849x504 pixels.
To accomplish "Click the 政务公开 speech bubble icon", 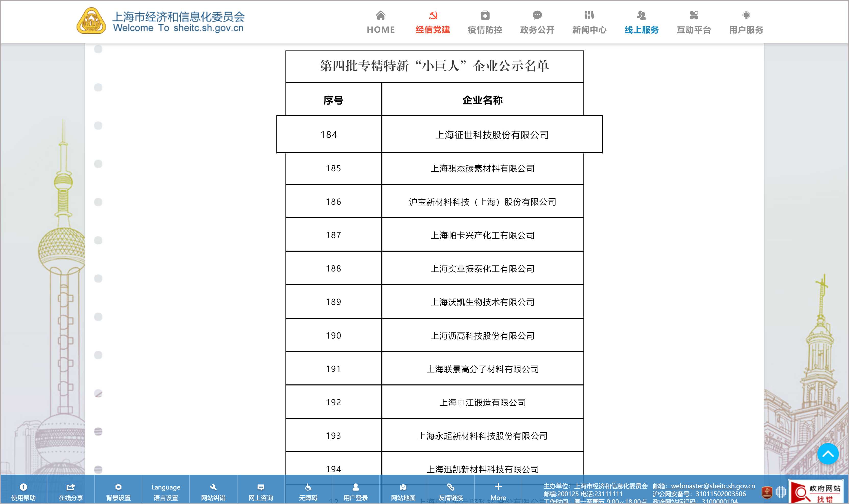I will [x=537, y=15].
